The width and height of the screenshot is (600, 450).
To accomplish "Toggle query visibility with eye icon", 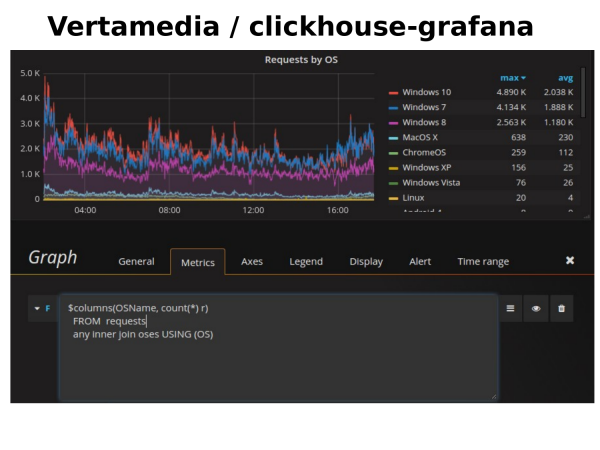I will [536, 309].
